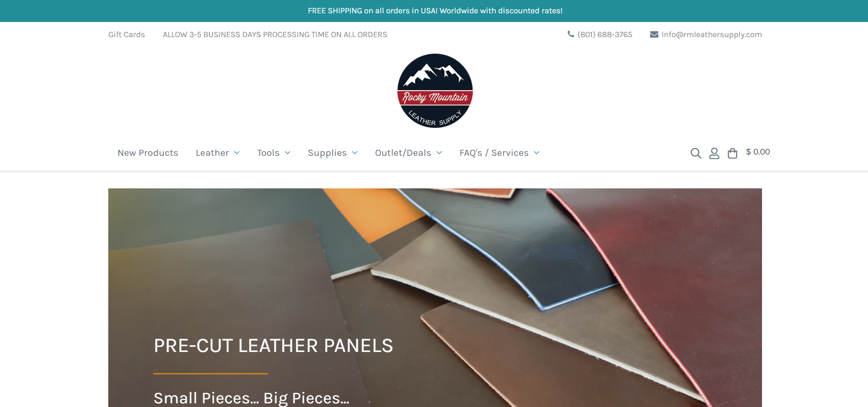Click the Rocky Mountain Leather Supply logo
Viewport: 868px width, 407px height.
coord(435,91)
